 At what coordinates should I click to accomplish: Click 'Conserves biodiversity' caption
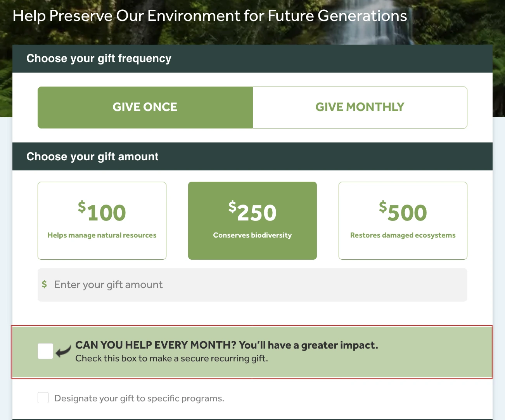pos(252,235)
